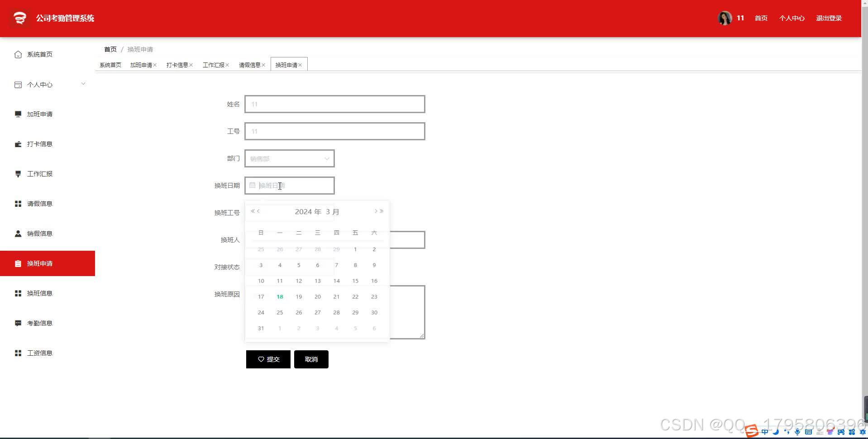Click the 销假信息 sidebar person icon
The image size is (868, 439).
(18, 234)
